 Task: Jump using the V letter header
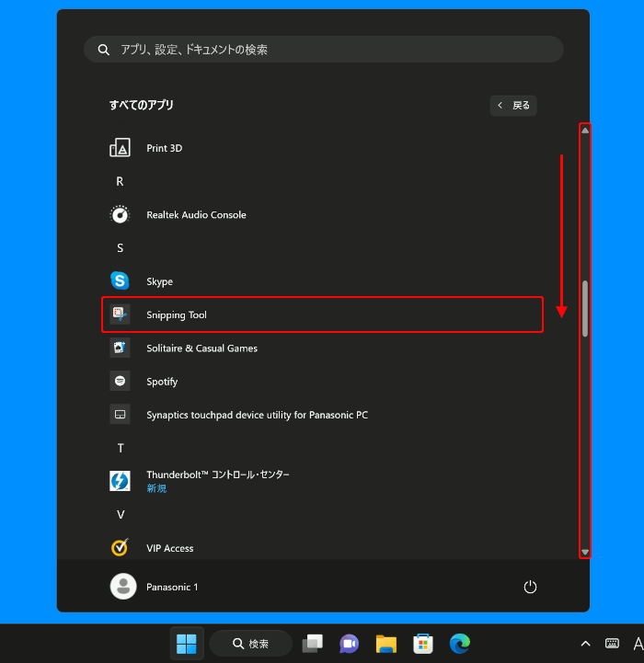(121, 515)
